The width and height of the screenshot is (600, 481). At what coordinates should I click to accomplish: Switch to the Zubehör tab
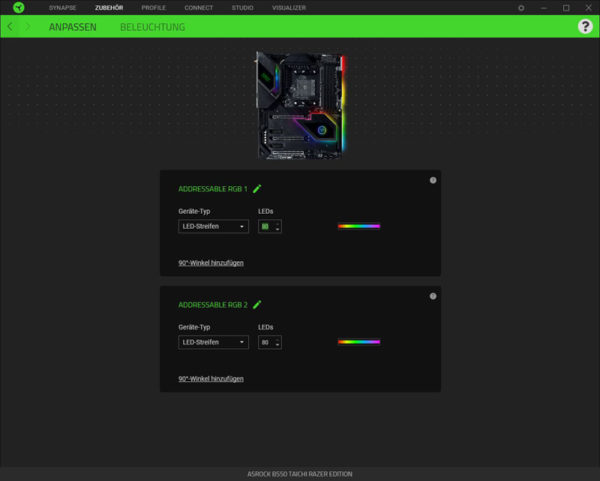109,8
